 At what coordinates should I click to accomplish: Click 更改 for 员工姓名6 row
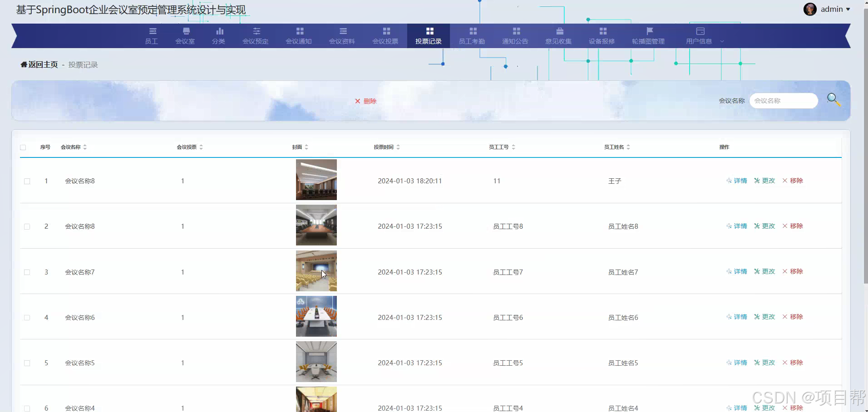click(764, 317)
